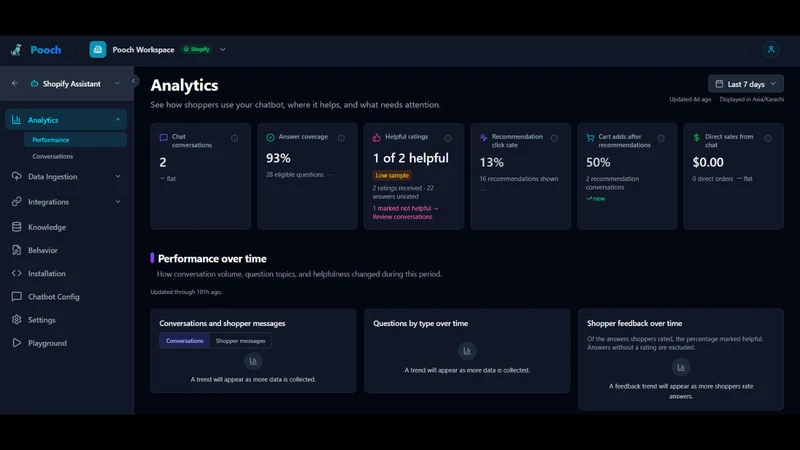Show info for Helpful ratings card
This screenshot has width=800, height=450.
point(447,138)
